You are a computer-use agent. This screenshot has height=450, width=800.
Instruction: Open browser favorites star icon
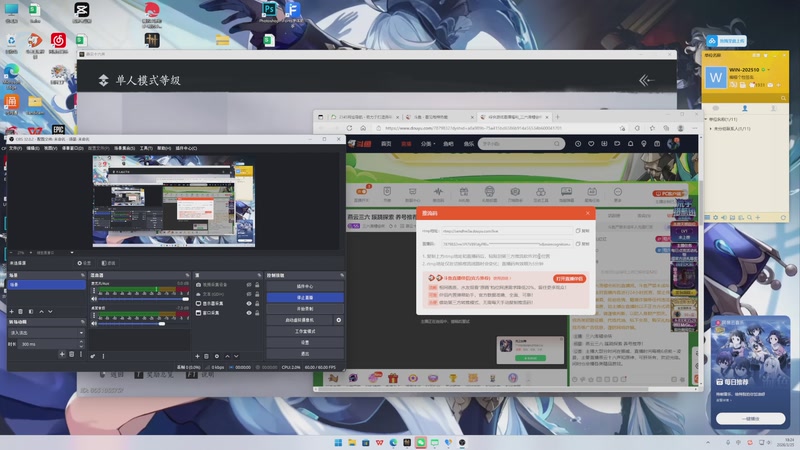point(652,128)
